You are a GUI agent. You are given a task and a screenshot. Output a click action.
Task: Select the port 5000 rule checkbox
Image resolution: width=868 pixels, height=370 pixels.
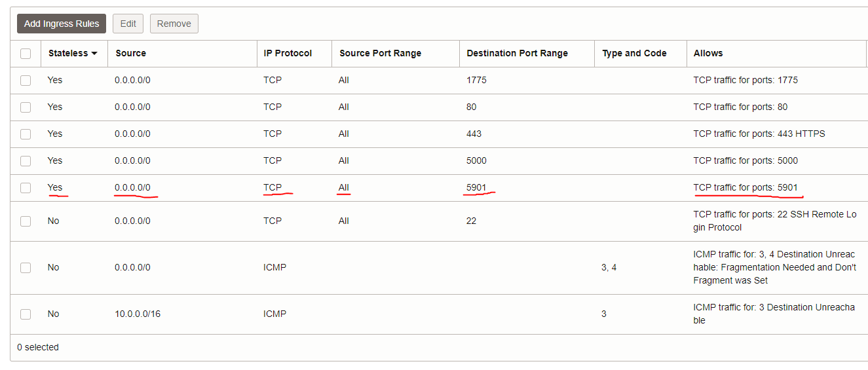click(26, 161)
